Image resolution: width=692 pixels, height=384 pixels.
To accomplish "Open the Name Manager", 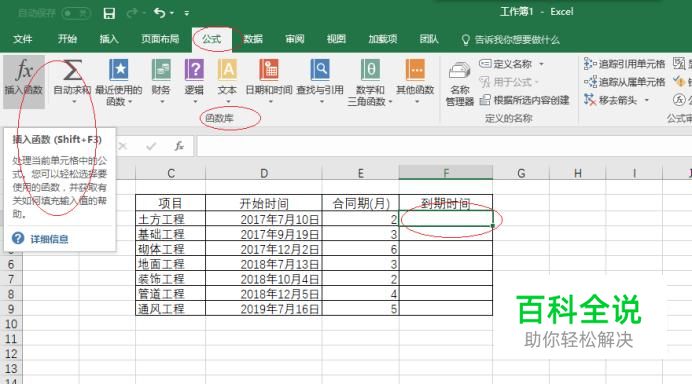I will coord(459,83).
